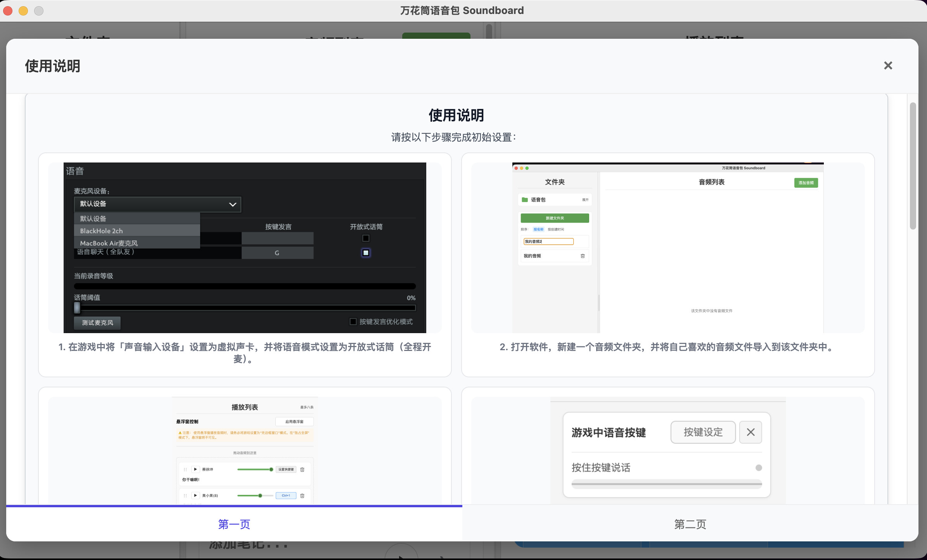Switch to 第二页
Viewport: 927px width, 560px height.
click(x=690, y=524)
